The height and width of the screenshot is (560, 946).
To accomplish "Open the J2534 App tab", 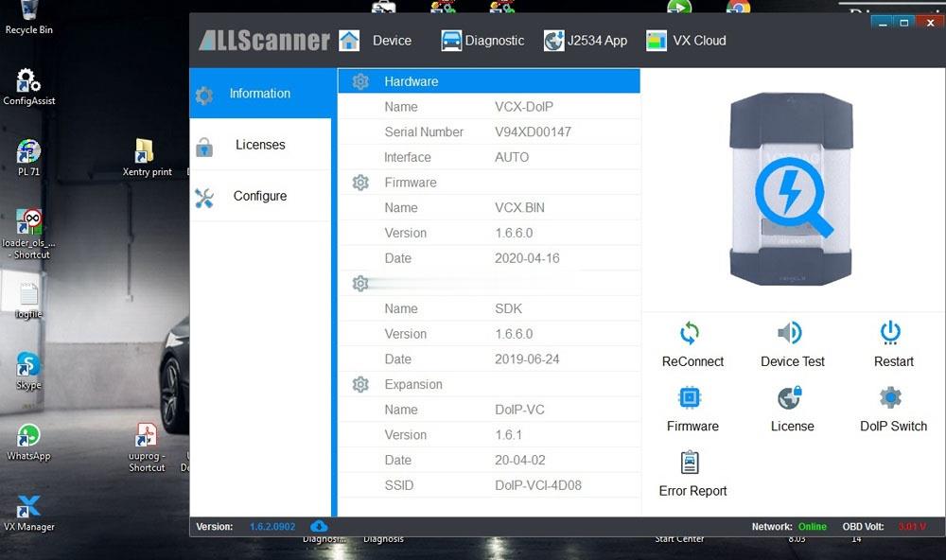I will coord(586,41).
